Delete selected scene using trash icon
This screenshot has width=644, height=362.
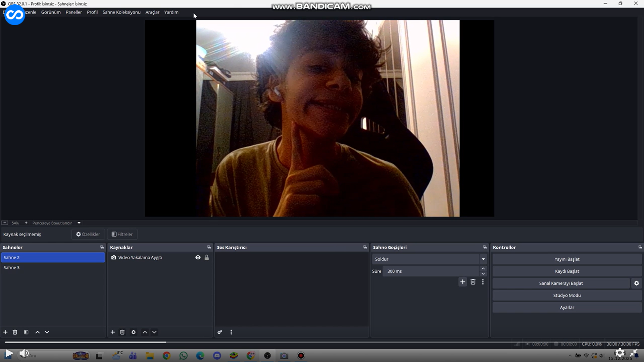pos(15,332)
